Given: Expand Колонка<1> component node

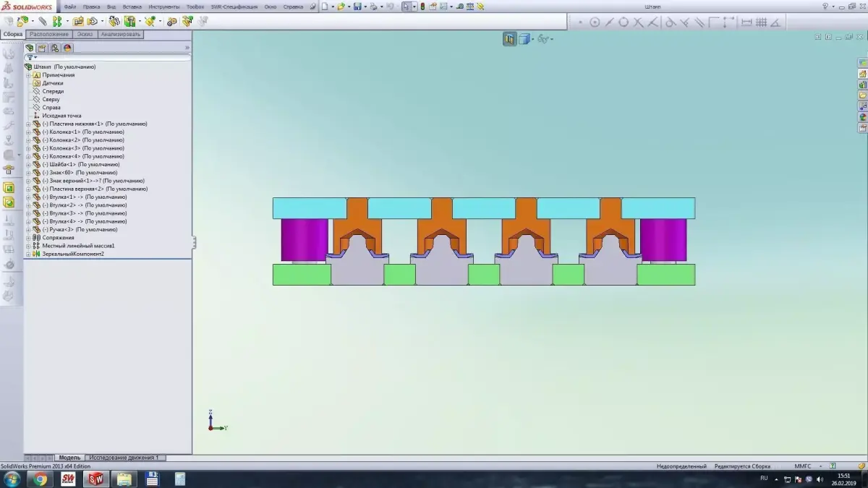Looking at the screenshot, I should pos(28,132).
